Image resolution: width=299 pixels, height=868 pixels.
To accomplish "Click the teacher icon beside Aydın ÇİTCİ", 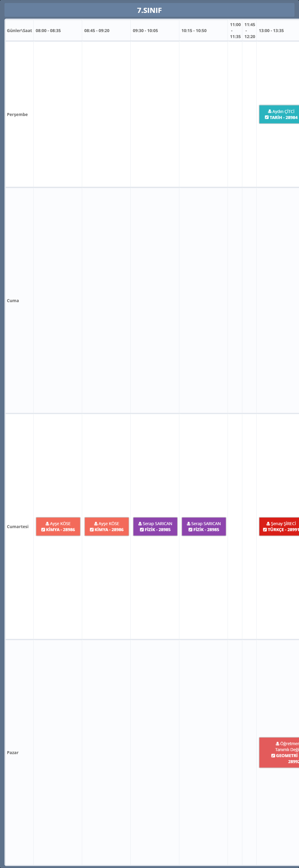I will [270, 111].
